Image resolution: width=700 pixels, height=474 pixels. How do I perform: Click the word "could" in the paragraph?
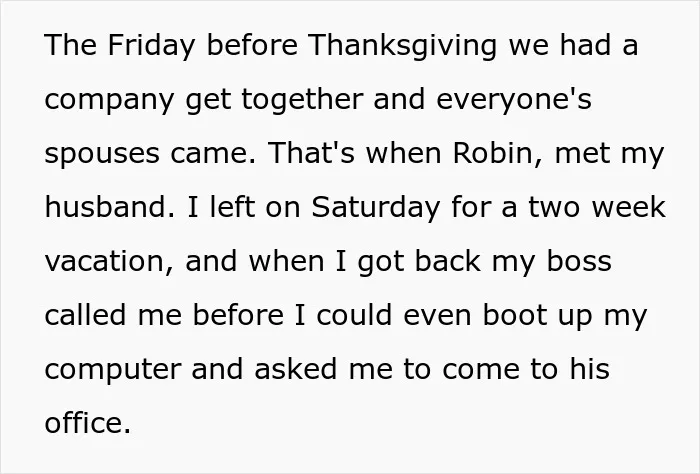(354, 315)
